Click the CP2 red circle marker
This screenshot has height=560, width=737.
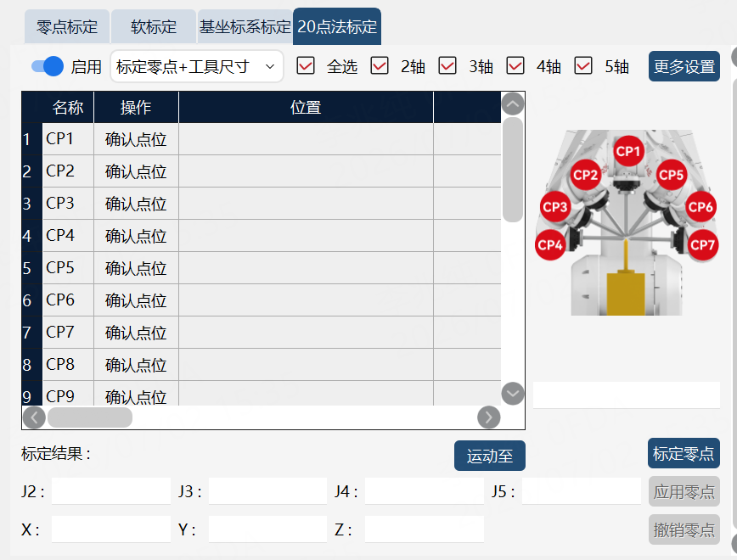pos(585,175)
